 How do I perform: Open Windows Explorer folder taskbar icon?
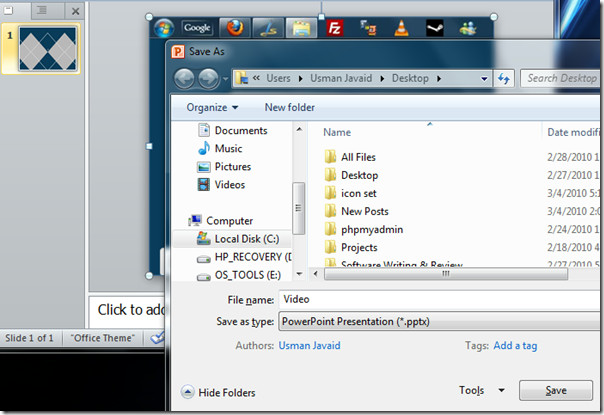pyautogui.click(x=301, y=28)
